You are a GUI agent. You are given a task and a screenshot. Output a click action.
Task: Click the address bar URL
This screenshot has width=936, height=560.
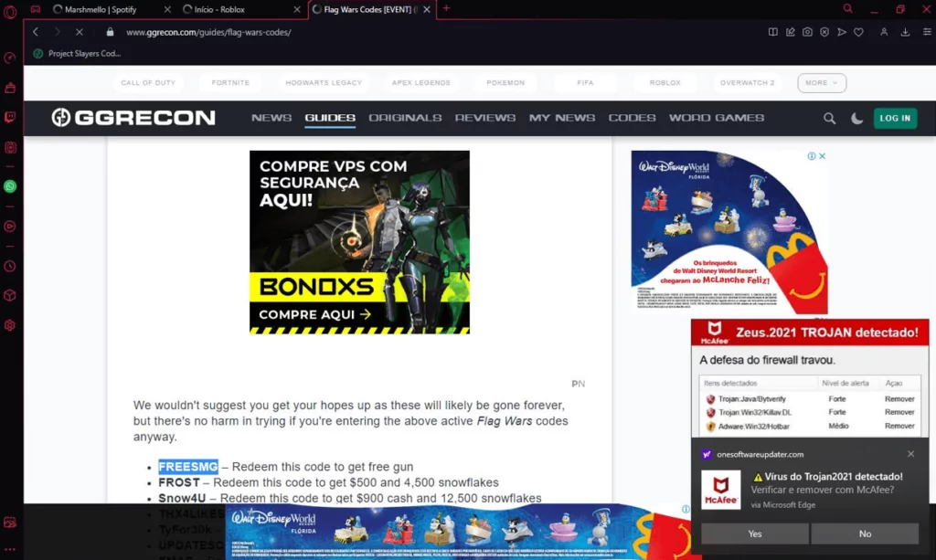pos(208,32)
